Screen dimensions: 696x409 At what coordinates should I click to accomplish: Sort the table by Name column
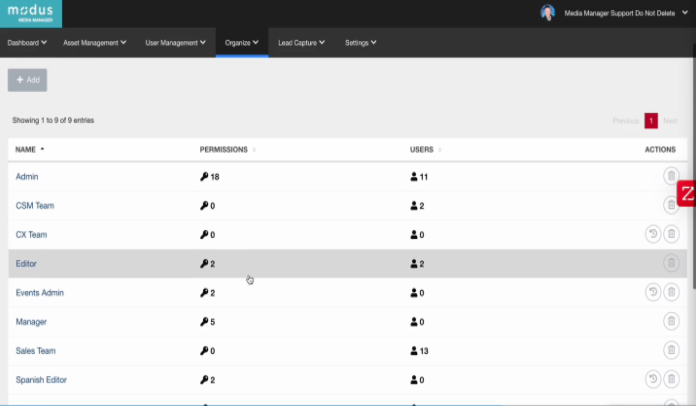click(29, 149)
